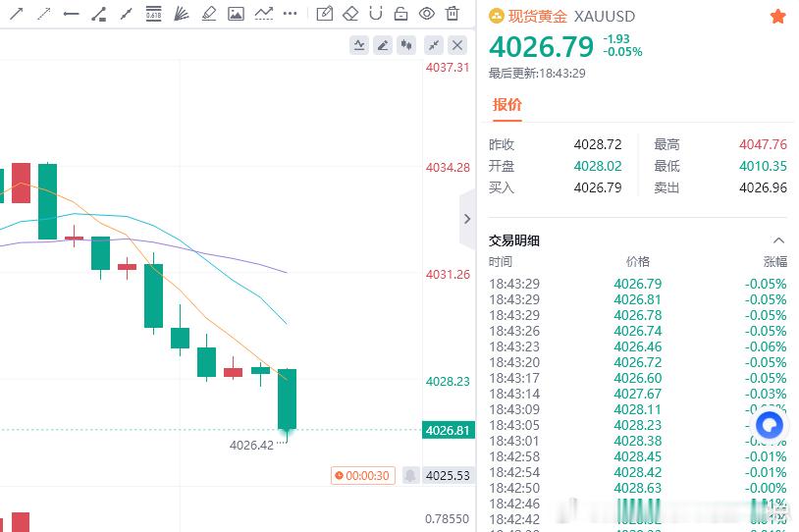The width and height of the screenshot is (799, 532).
Task: Open the indicators panel button
Action: (359, 45)
